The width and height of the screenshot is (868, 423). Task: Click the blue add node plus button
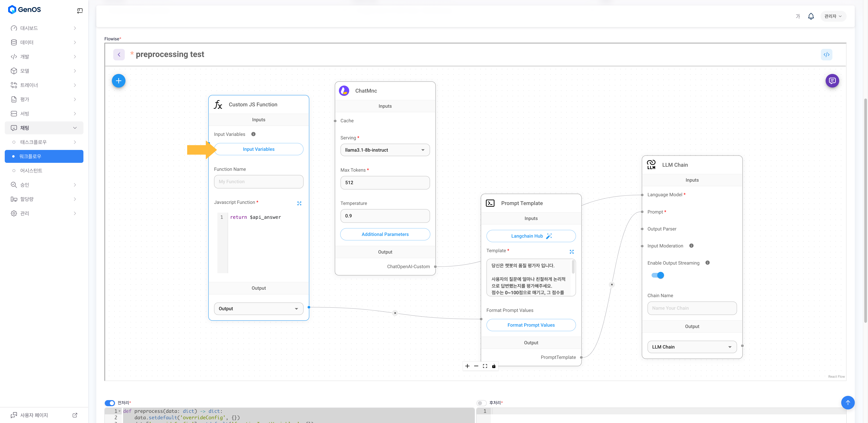tap(119, 81)
